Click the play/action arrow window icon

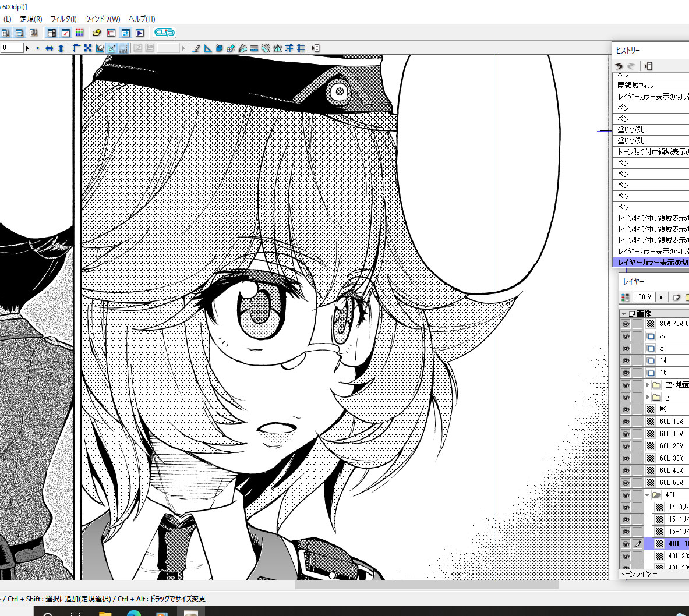click(x=140, y=33)
